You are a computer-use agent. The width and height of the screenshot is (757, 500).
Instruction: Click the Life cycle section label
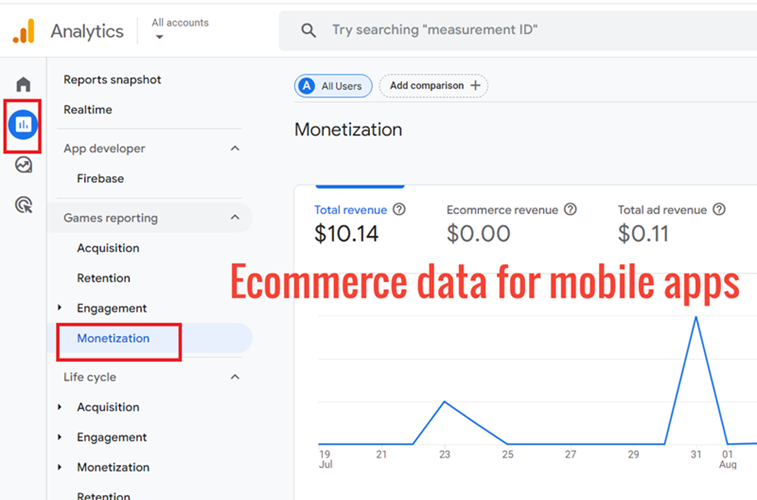(x=90, y=377)
